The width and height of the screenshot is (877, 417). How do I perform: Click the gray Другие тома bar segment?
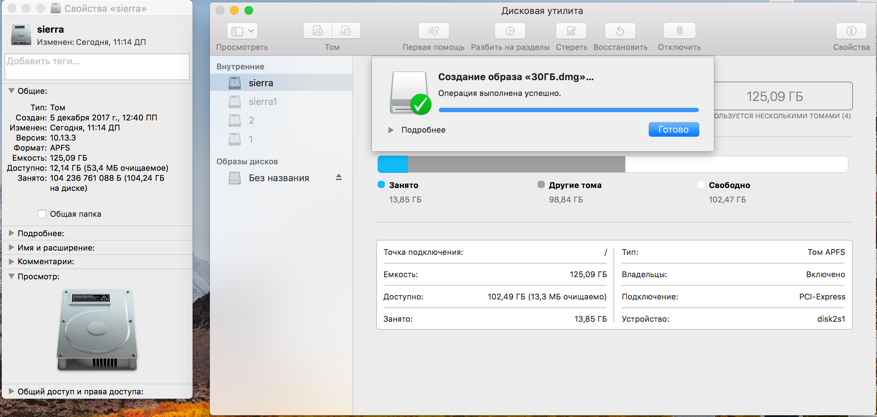(516, 164)
